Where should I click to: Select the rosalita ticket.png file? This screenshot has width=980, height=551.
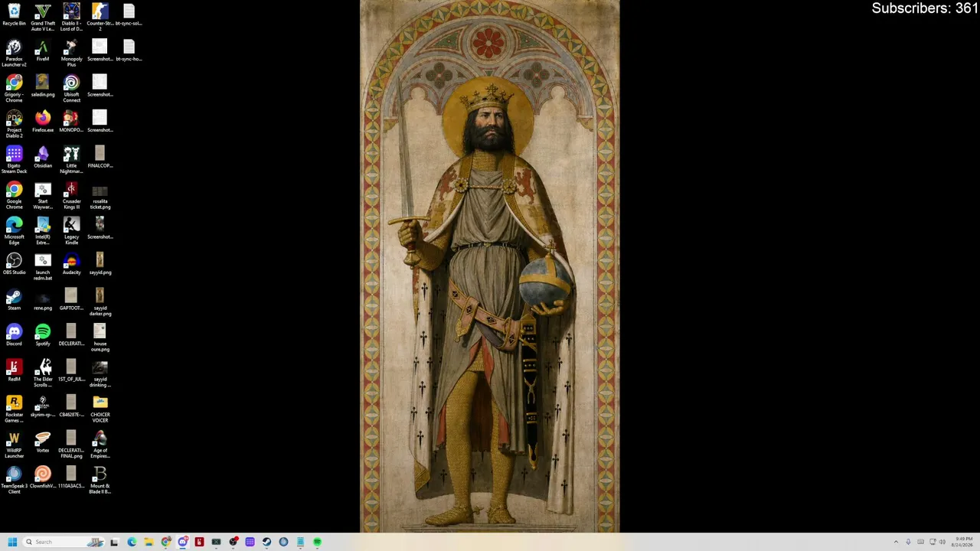click(100, 195)
